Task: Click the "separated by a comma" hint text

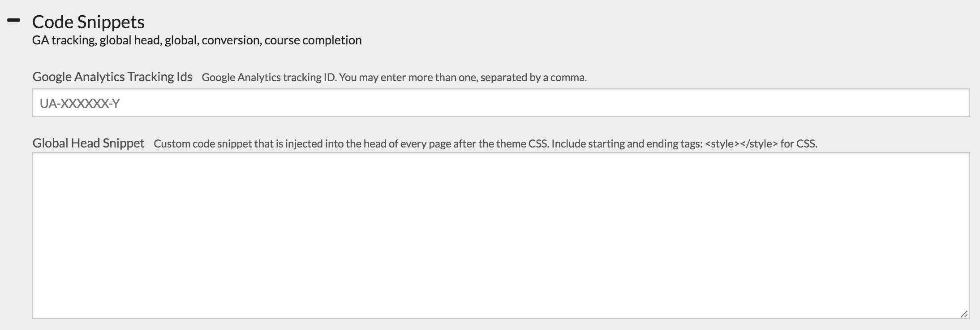Action: [x=533, y=77]
